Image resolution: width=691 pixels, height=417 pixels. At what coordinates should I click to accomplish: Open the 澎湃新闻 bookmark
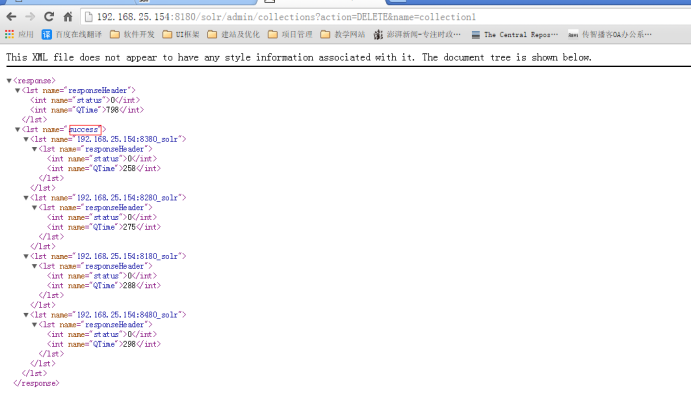(417, 34)
